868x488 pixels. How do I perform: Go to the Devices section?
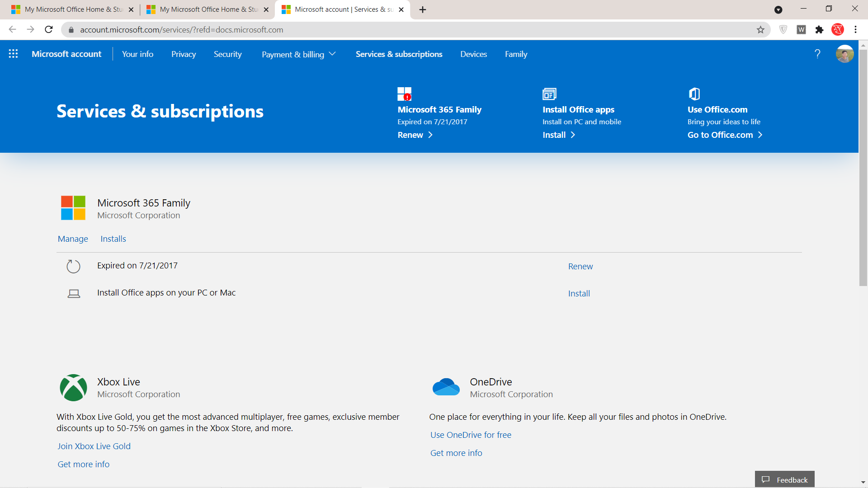pos(473,54)
